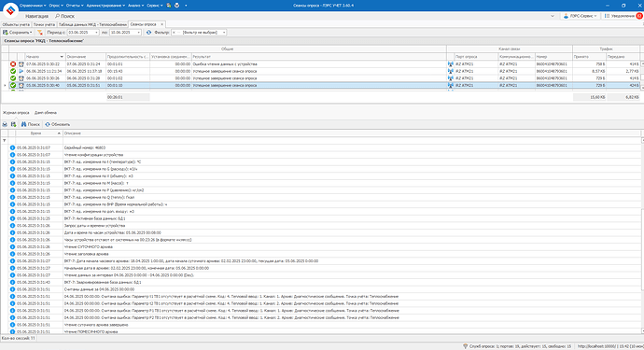
Task: Open the Навигация panel
Action: (x=36, y=16)
